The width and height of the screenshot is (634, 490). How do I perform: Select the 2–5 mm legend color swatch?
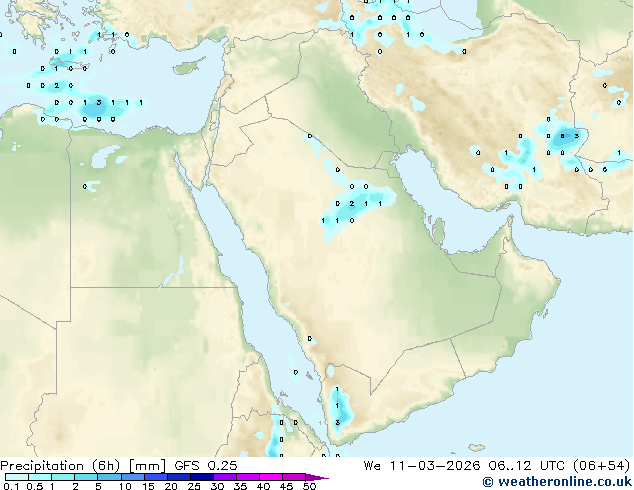(86, 477)
